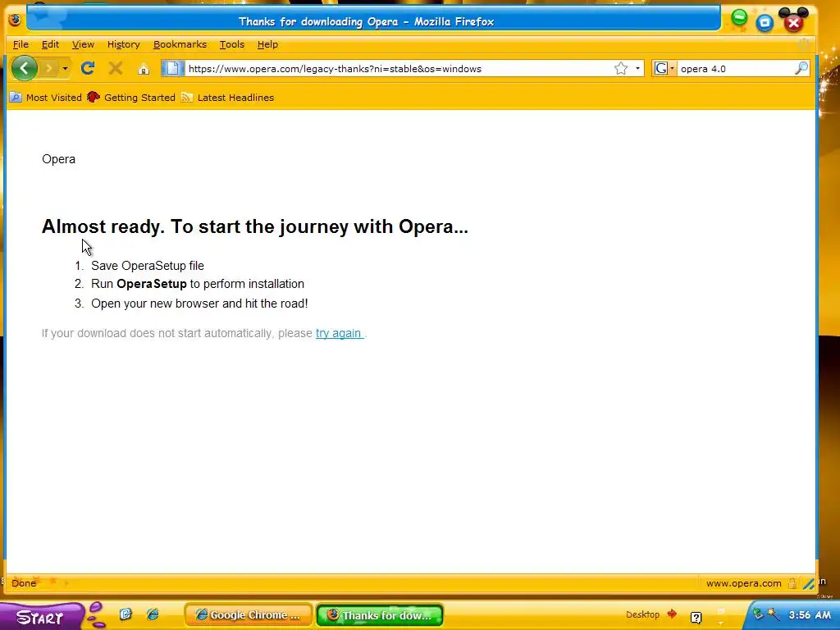Image resolution: width=840 pixels, height=630 pixels.
Task: Click the Run OperaSetup step text
Action: (x=198, y=284)
